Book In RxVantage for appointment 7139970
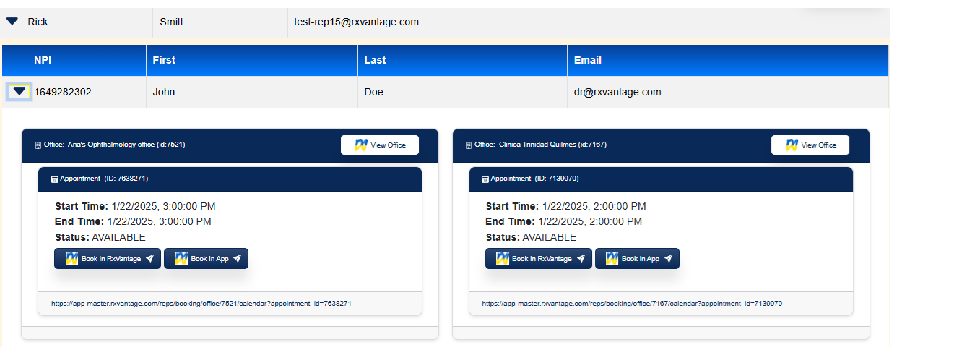 click(539, 259)
